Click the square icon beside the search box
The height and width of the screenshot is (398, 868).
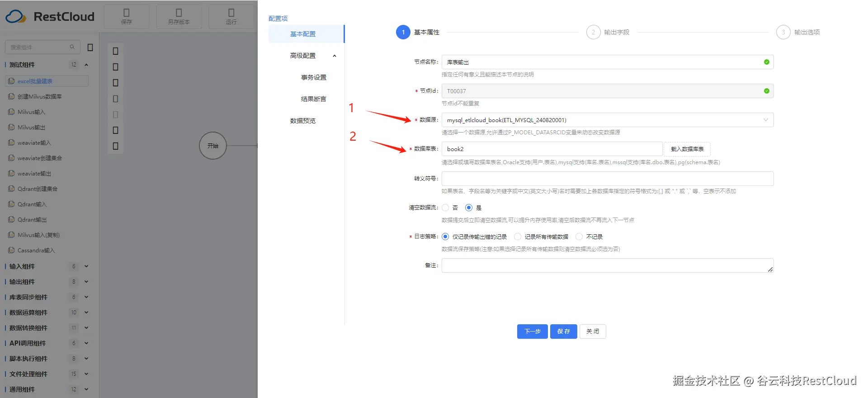(90, 47)
